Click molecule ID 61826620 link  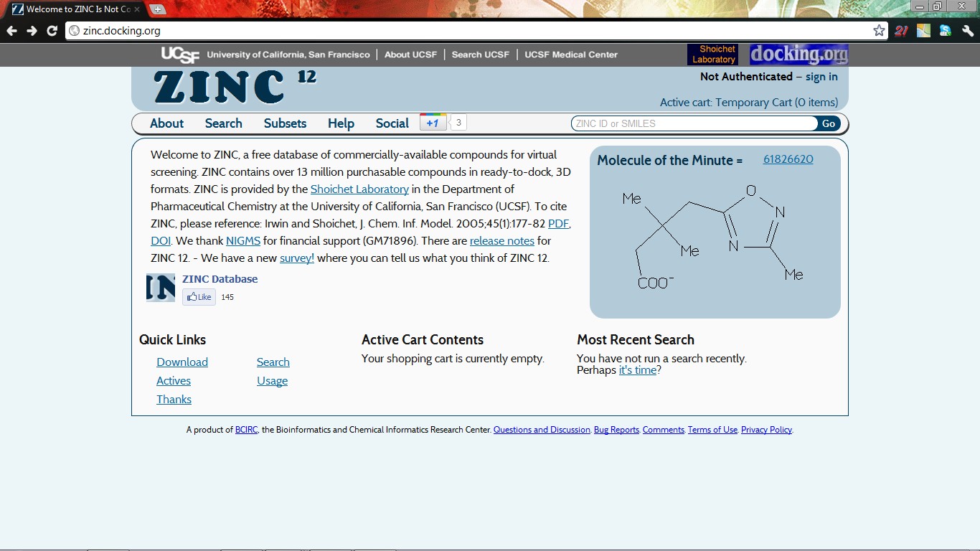tap(788, 159)
